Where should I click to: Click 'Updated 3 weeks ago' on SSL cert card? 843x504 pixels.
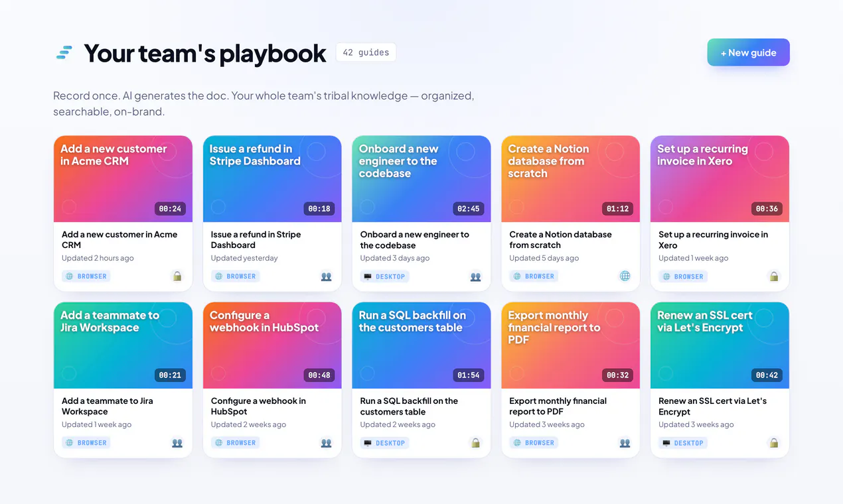(x=696, y=424)
